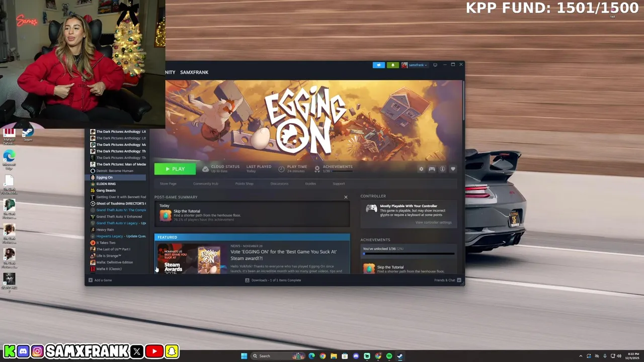
Task: Click the Windows Start button
Action: pos(244,356)
